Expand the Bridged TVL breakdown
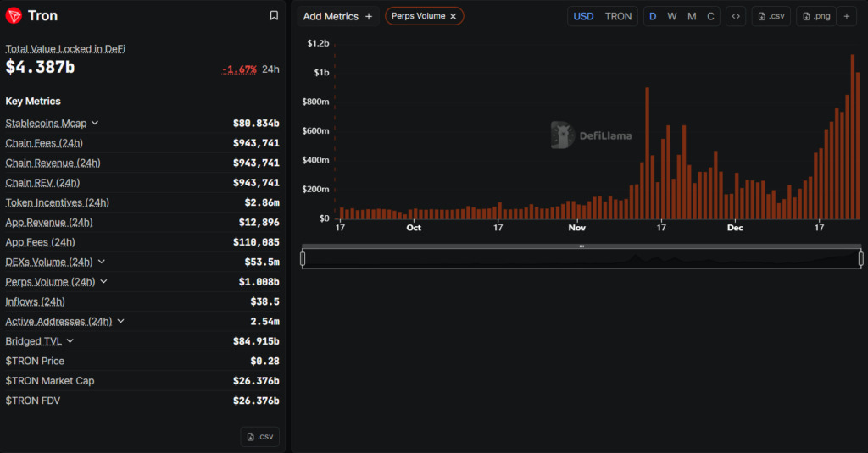The width and height of the screenshot is (868, 453). pos(70,341)
